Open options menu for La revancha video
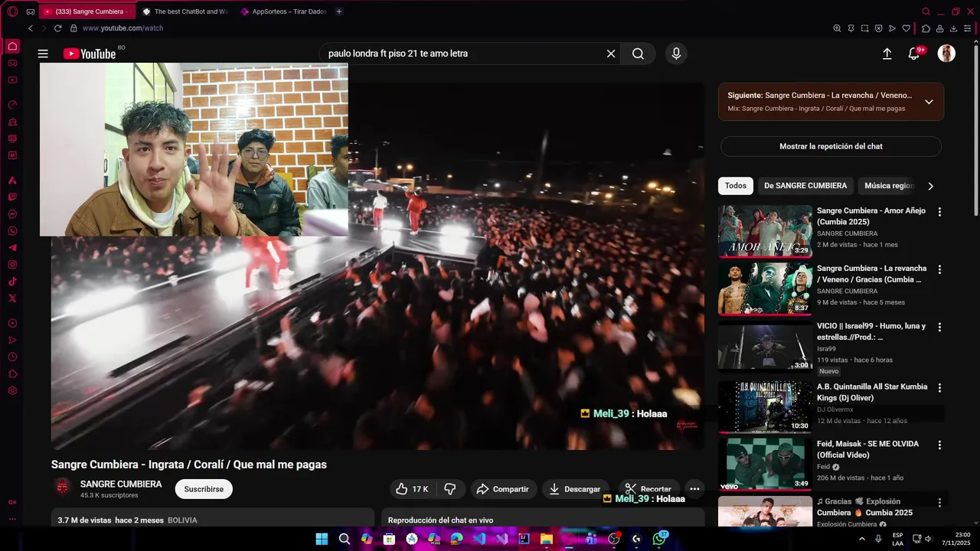The height and width of the screenshot is (551, 980). (939, 270)
